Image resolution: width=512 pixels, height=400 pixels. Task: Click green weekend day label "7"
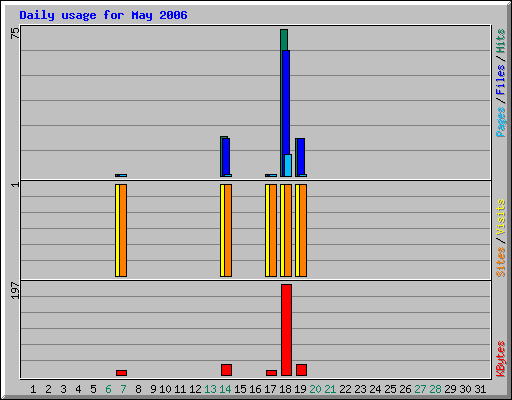(123, 389)
